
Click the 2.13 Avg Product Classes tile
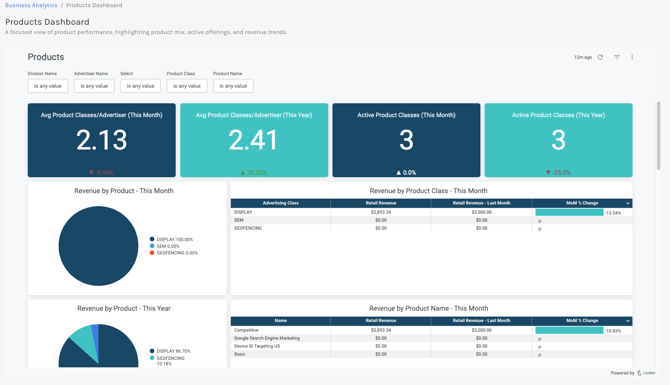tap(102, 140)
